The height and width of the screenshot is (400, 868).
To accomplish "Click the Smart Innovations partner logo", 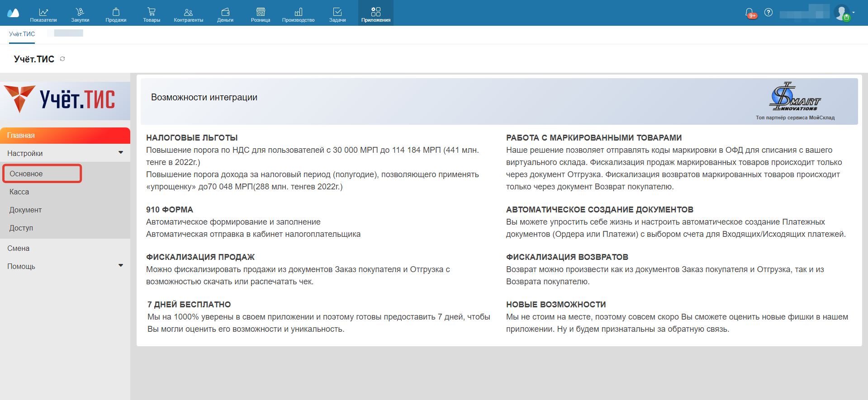I will (x=795, y=97).
